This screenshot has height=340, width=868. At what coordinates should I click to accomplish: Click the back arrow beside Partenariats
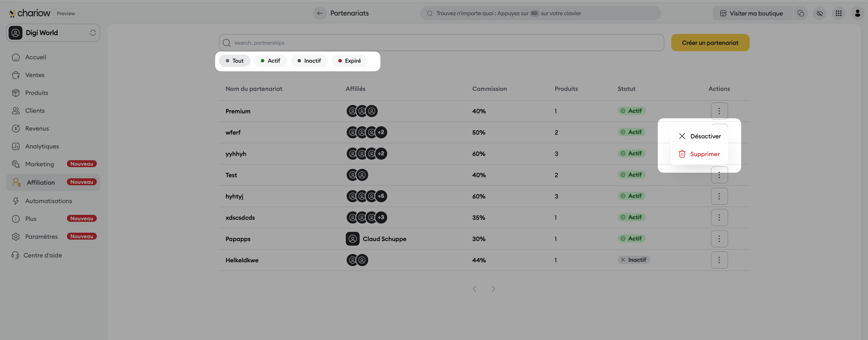click(319, 13)
